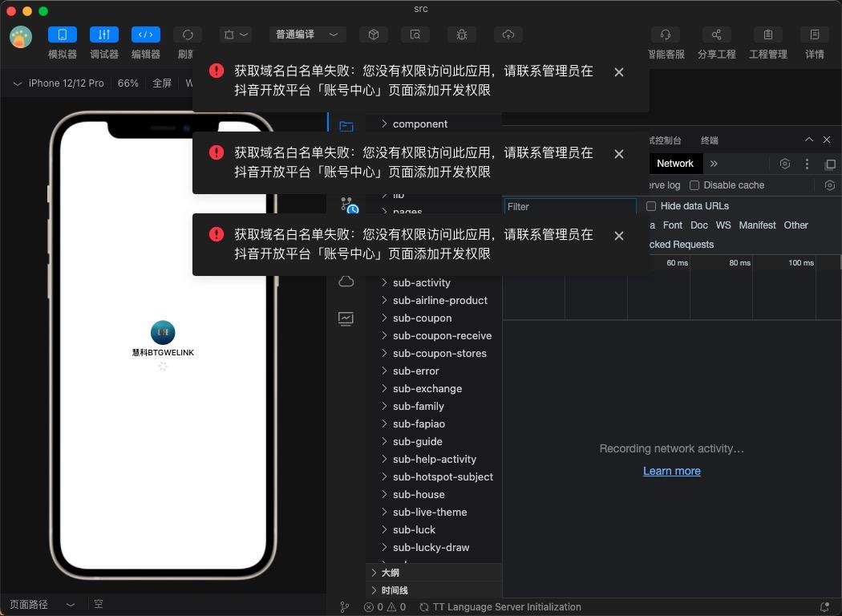Image resolution: width=842 pixels, height=616 pixels.
Task: Toggle the 调试器 debugger panel button
Action: (x=104, y=34)
